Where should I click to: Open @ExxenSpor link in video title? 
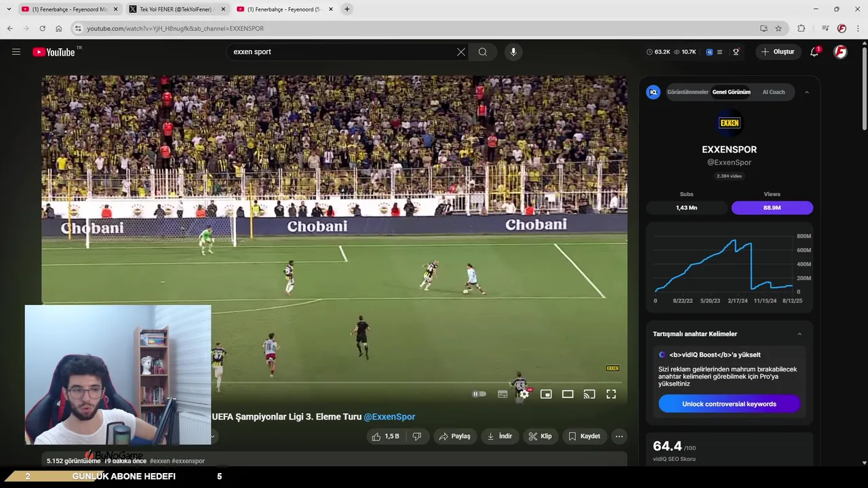[x=389, y=417]
